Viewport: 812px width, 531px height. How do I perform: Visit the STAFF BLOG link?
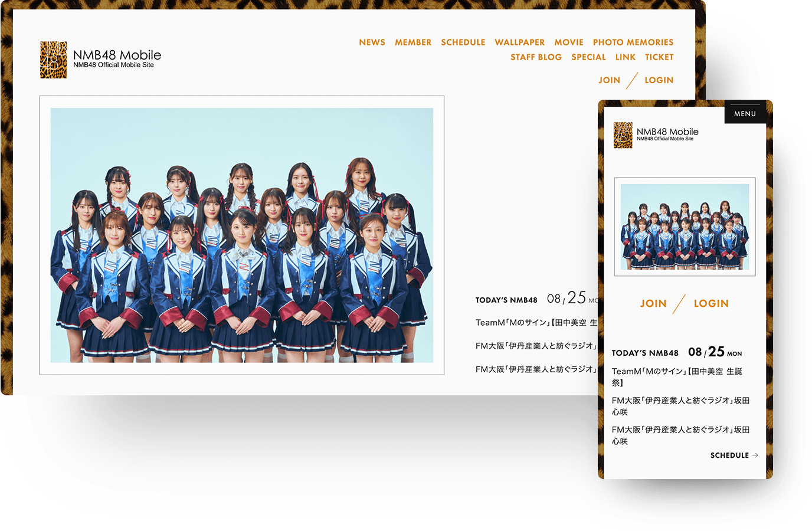536,57
